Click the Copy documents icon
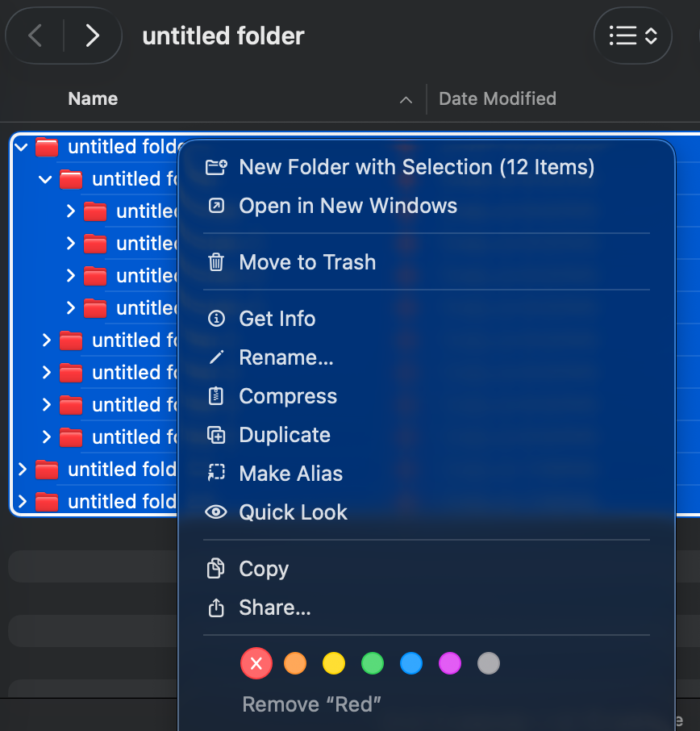This screenshot has height=731, width=700. pyautogui.click(x=216, y=569)
